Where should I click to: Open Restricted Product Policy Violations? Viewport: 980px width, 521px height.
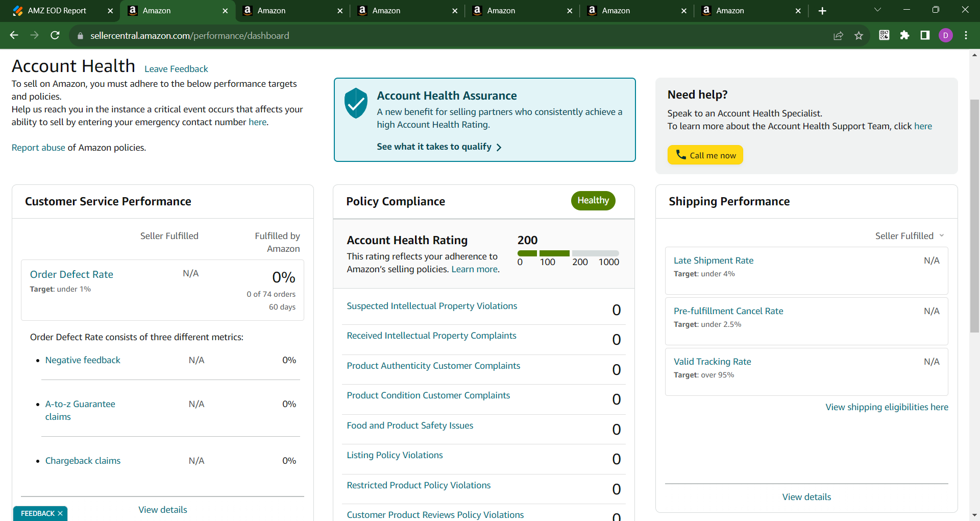point(419,485)
